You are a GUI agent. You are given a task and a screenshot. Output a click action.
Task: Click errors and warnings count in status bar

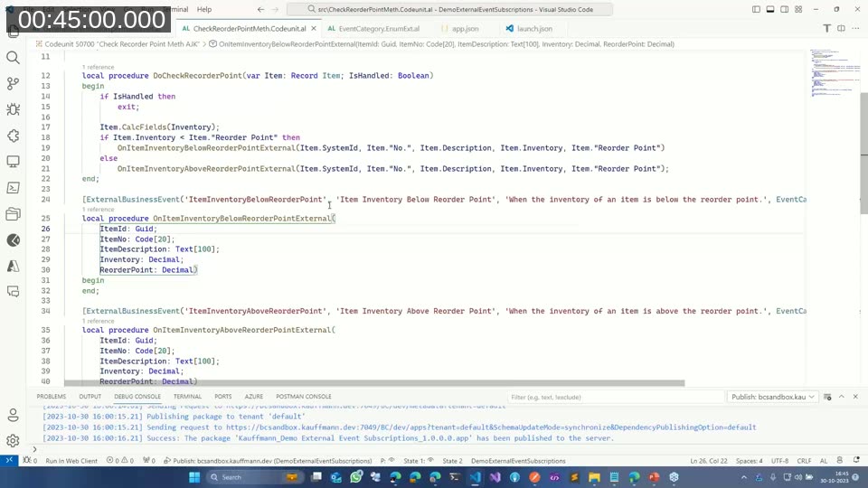120,460
